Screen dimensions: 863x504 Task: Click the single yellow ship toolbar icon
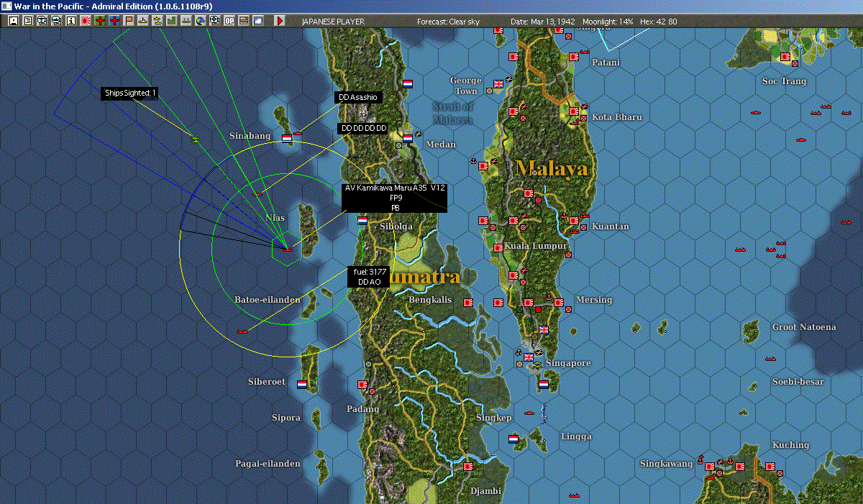[143, 21]
